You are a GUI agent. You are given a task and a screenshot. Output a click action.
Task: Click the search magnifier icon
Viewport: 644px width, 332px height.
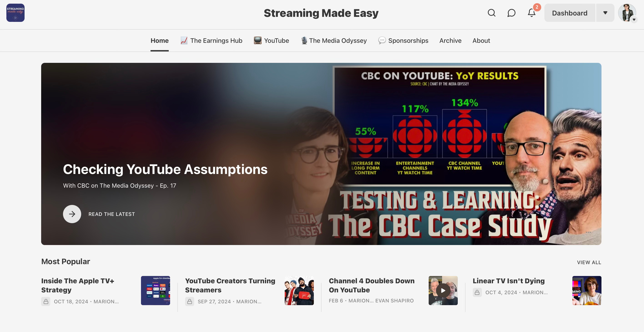point(491,13)
